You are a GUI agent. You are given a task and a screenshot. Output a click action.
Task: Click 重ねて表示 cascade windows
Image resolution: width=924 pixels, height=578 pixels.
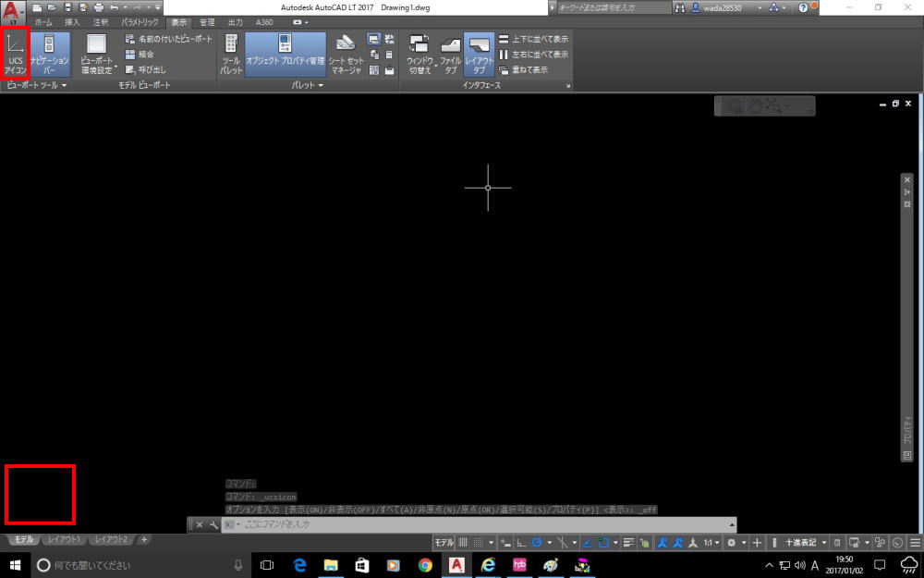point(523,69)
